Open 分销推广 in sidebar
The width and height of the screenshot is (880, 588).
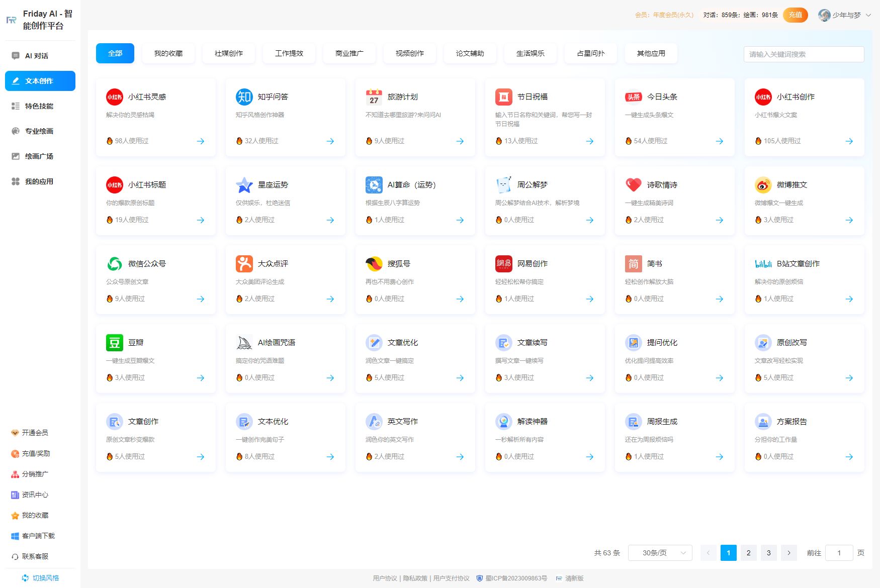(x=30, y=474)
